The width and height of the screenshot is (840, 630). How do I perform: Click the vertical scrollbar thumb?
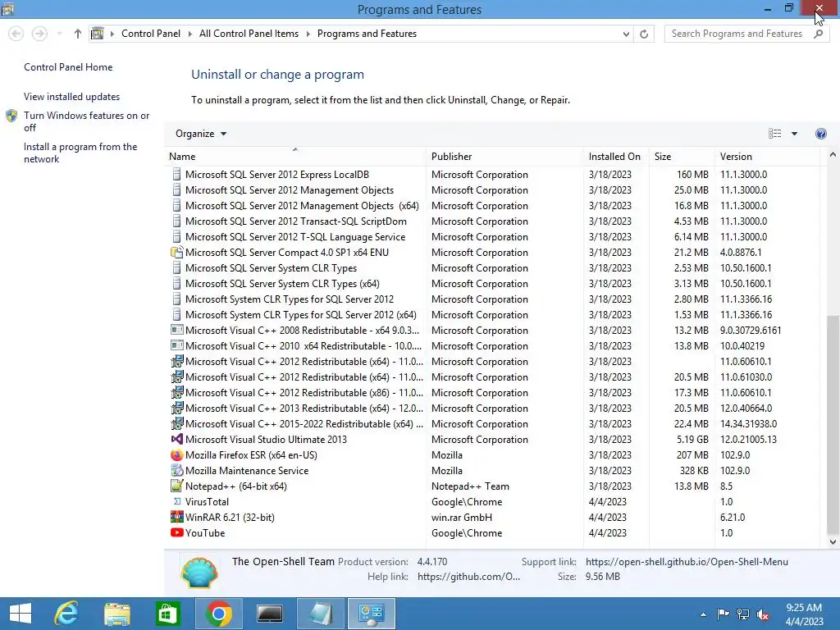click(833, 424)
